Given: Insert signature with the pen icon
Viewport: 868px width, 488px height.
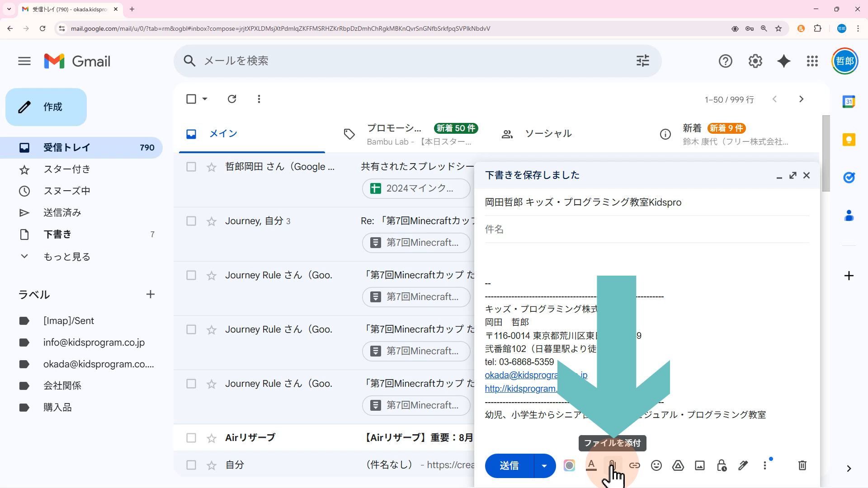Looking at the screenshot, I should pos(743,465).
